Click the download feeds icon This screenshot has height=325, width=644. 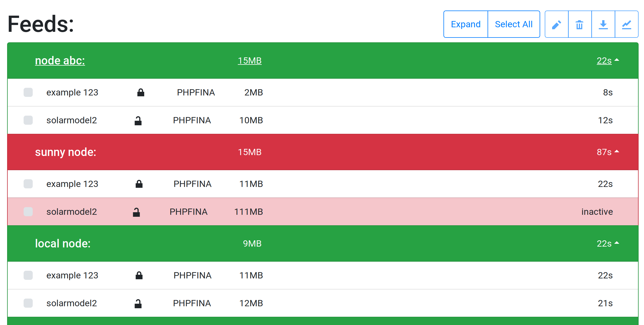click(x=603, y=24)
